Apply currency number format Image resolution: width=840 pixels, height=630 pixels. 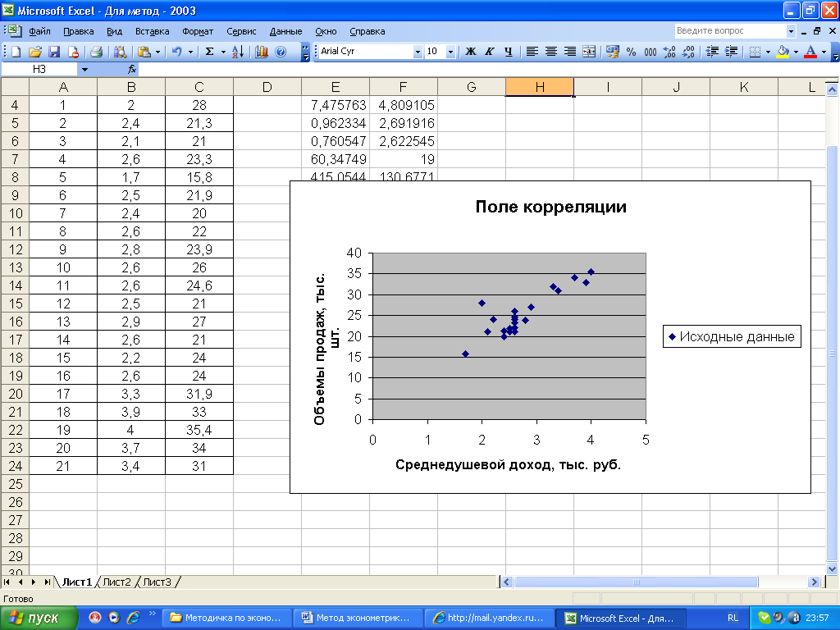click(612, 52)
